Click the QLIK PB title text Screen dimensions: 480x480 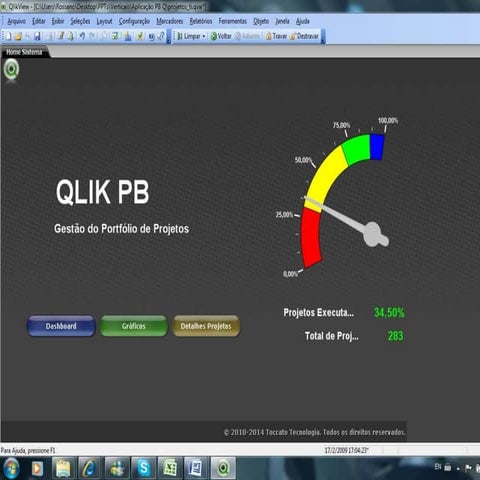(102, 192)
